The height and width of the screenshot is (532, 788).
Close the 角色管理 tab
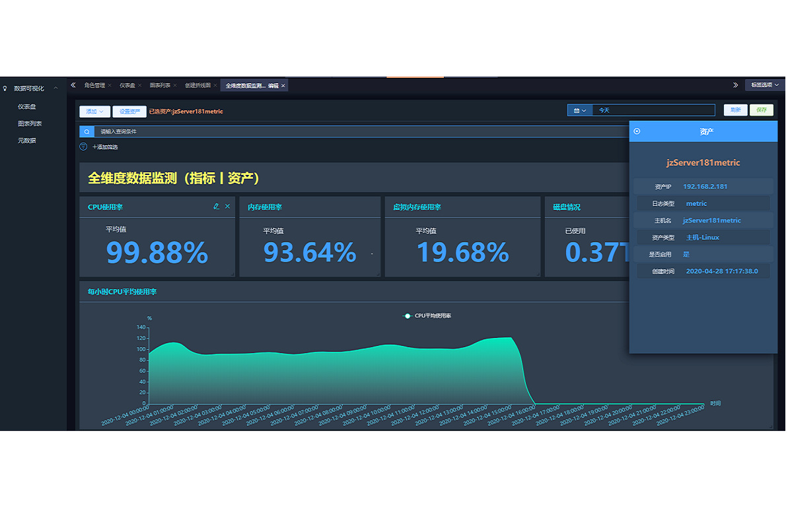110,86
